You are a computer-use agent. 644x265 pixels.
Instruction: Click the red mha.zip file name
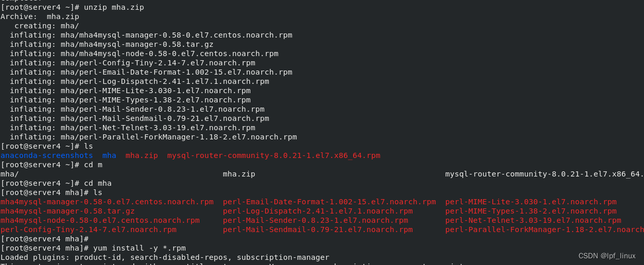142,155
